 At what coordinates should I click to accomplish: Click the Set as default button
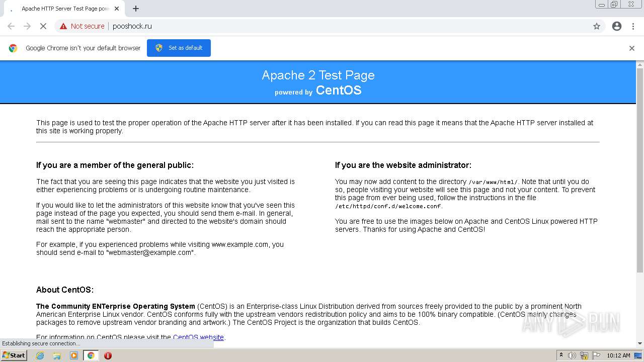click(179, 48)
